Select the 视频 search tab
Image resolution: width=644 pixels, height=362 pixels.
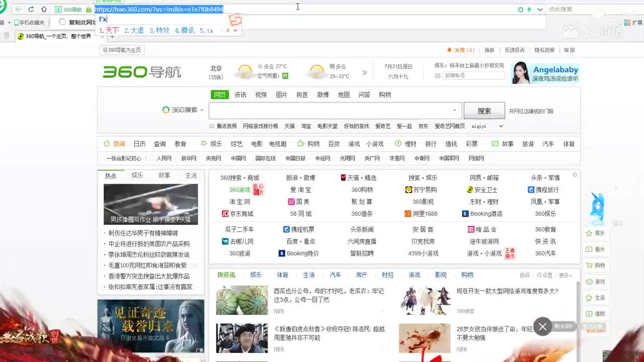pos(261,95)
